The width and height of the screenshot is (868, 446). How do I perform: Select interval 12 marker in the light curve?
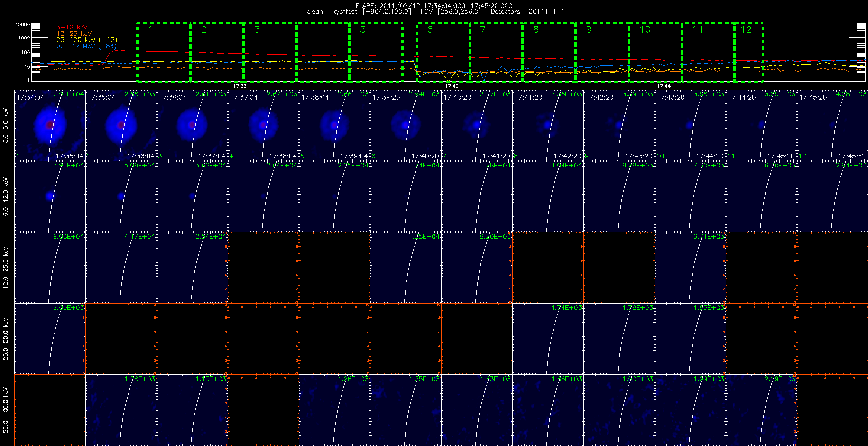pos(746,30)
